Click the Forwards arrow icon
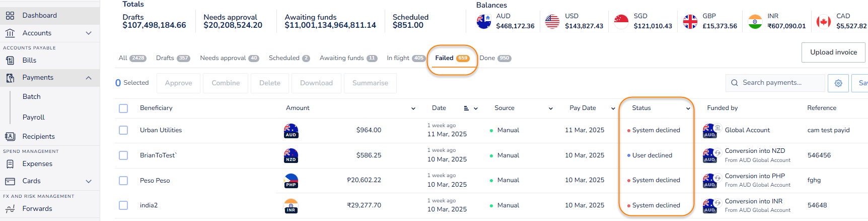868x221 pixels. click(x=10, y=209)
